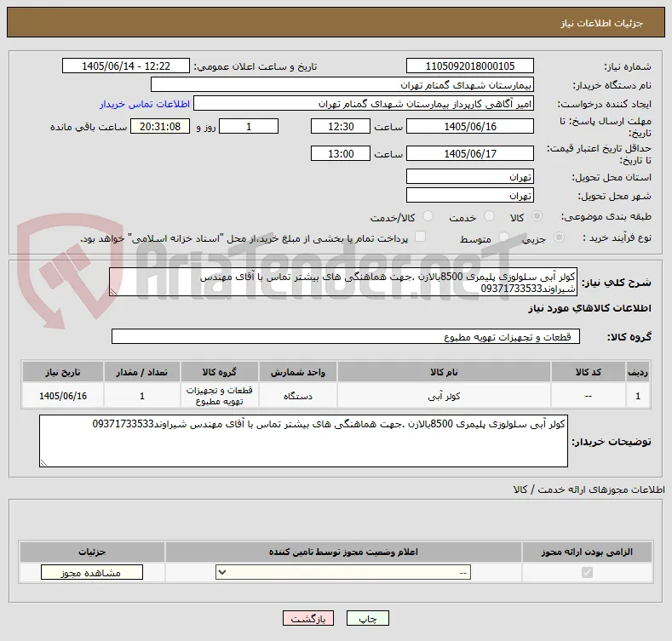Select the کالا radio button
672x641 pixels.
point(537,216)
